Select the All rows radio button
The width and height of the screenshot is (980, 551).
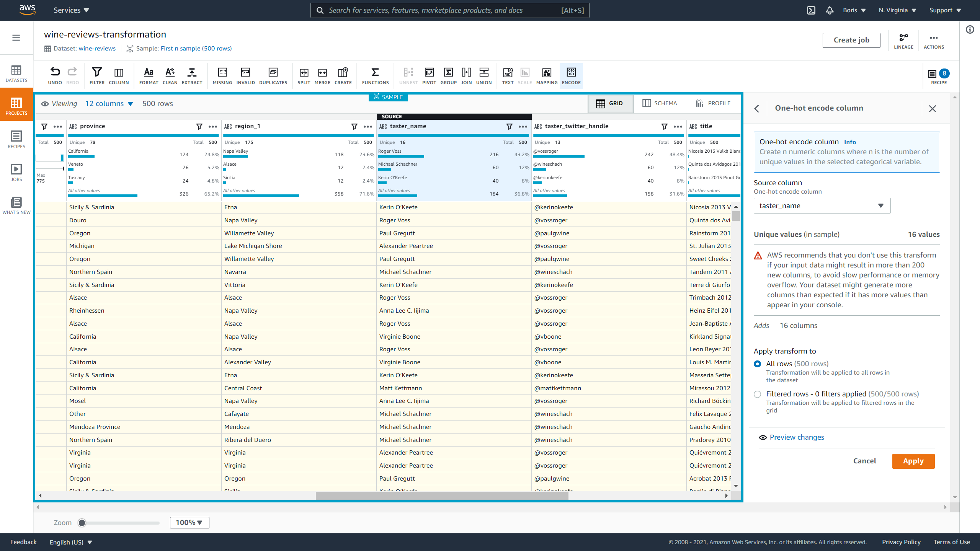point(758,363)
